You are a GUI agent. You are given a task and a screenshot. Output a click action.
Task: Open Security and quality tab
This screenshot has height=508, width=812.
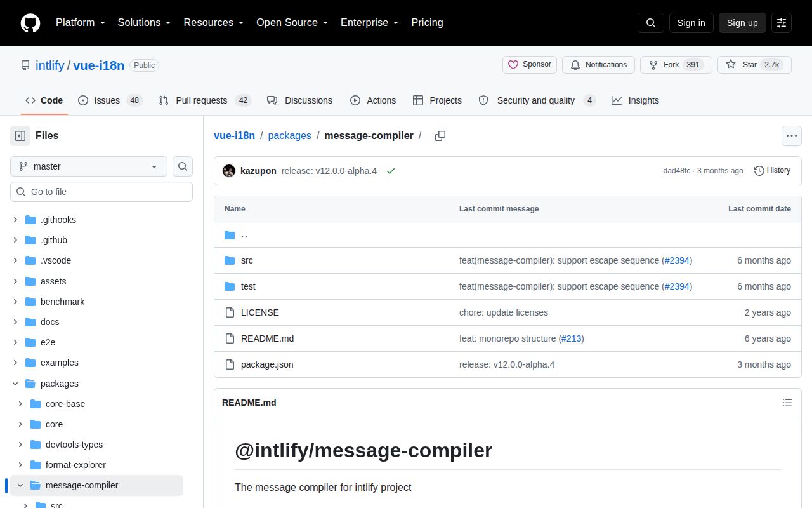tap(537, 100)
